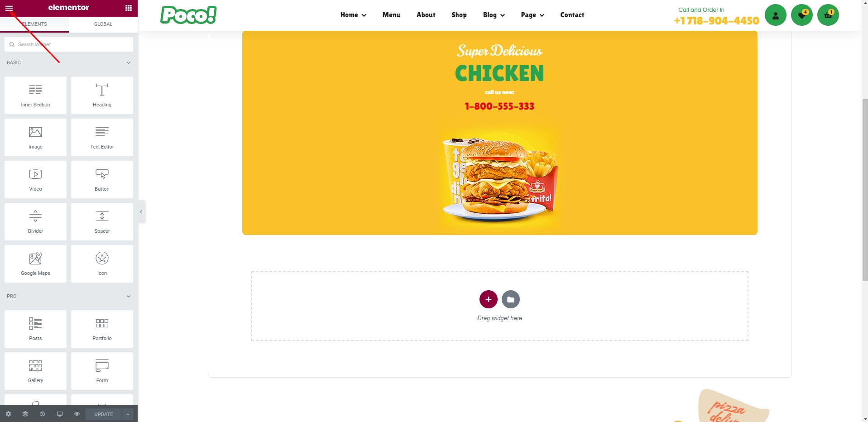The image size is (868, 422).
Task: Open the History icon in footer
Action: tap(43, 414)
